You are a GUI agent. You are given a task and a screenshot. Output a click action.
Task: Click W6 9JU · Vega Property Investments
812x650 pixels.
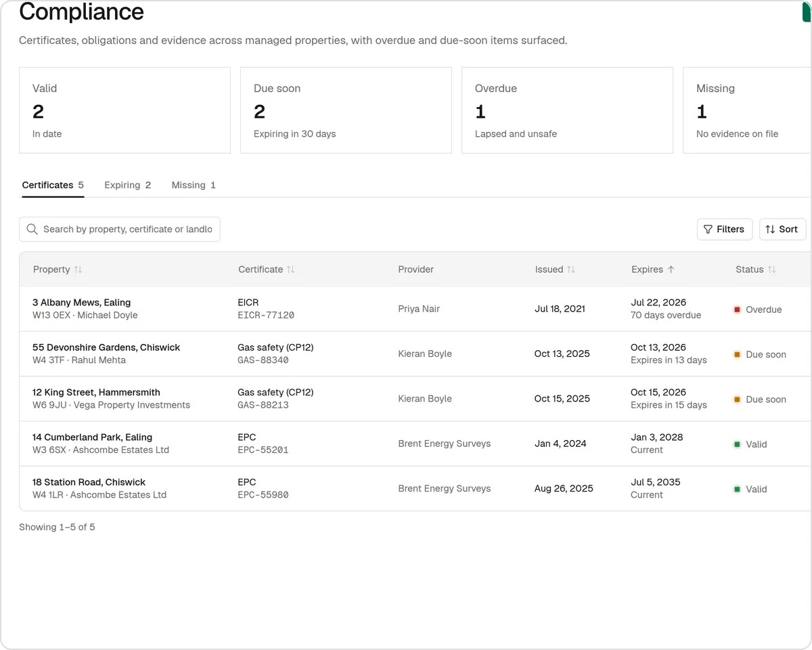[x=112, y=405]
